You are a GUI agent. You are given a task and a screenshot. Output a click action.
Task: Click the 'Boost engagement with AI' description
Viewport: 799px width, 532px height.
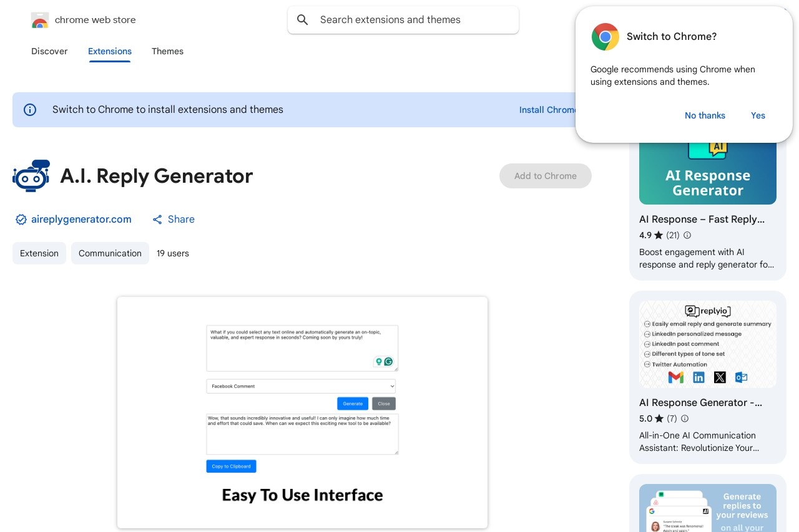(x=707, y=258)
